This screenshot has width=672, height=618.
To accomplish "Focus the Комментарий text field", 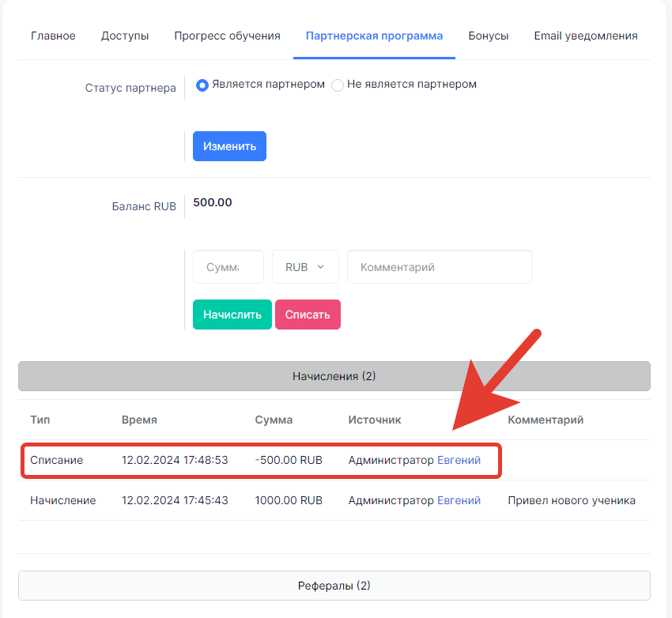I will [440, 267].
